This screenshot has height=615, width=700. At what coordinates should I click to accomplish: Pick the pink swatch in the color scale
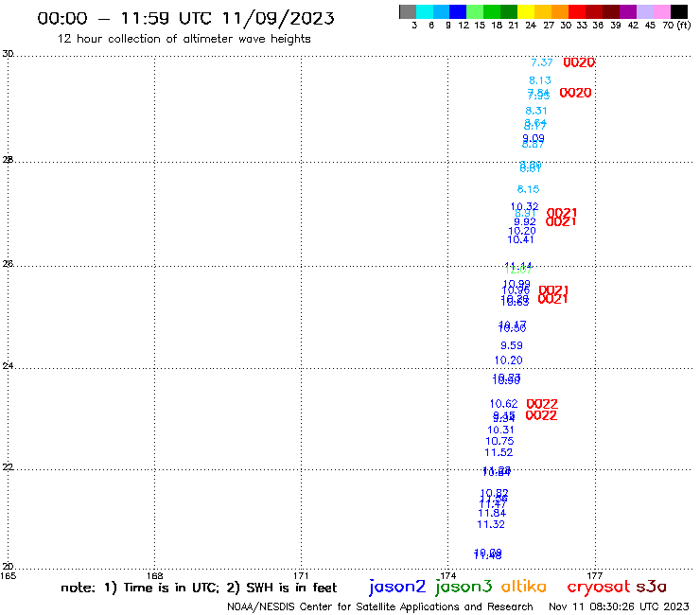pos(661,11)
